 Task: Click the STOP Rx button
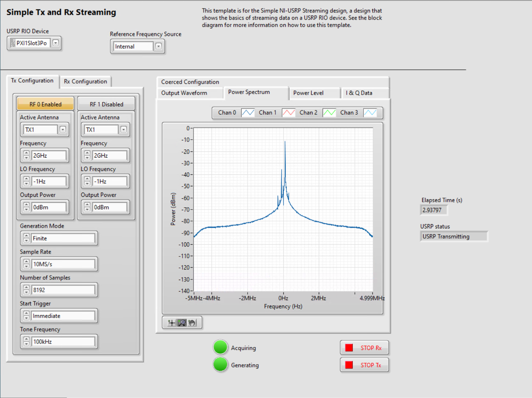pos(364,348)
